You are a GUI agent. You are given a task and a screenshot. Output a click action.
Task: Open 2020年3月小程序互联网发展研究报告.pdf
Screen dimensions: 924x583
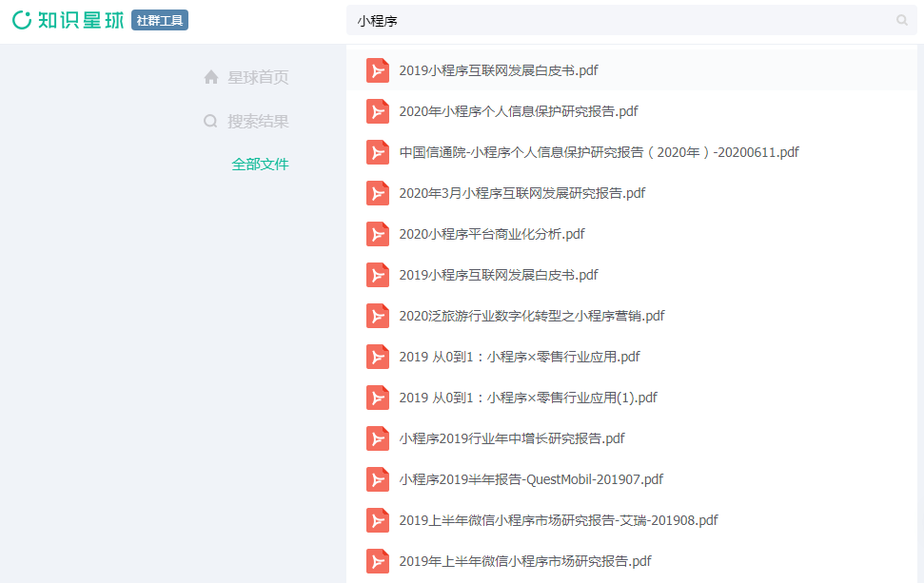click(x=522, y=193)
